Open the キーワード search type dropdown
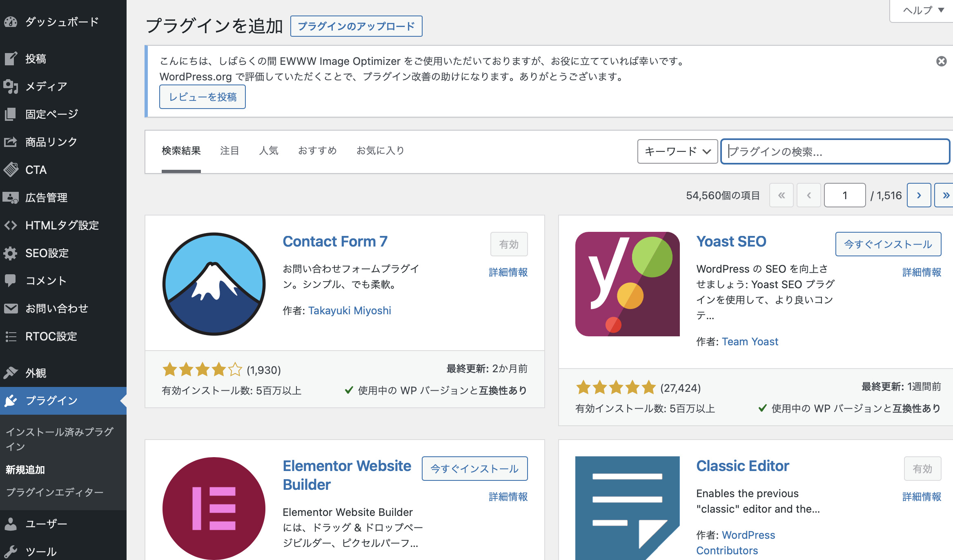This screenshot has width=953, height=560. pyautogui.click(x=677, y=151)
